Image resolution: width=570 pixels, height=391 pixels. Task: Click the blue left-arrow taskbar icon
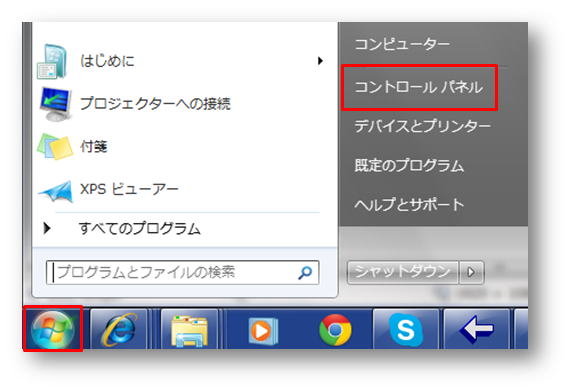(x=476, y=329)
